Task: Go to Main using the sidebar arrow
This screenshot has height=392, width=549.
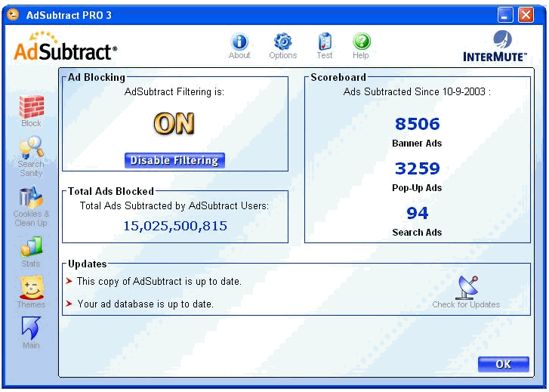Action: point(31,329)
